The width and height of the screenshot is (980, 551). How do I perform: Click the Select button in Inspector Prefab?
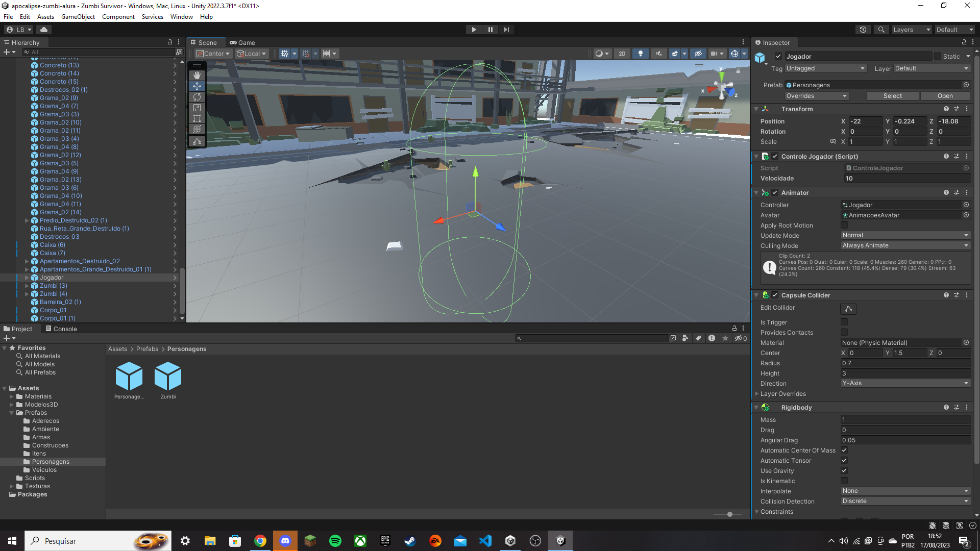coord(893,95)
